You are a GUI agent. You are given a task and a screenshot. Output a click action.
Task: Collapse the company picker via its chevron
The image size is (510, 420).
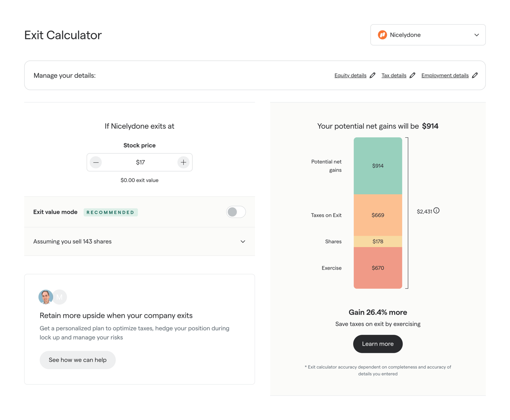pyautogui.click(x=476, y=34)
